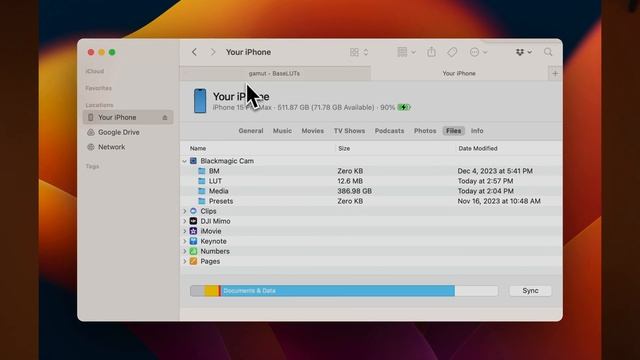Open the Movies tab
Screen dimensions: 640x360
tap(313, 131)
